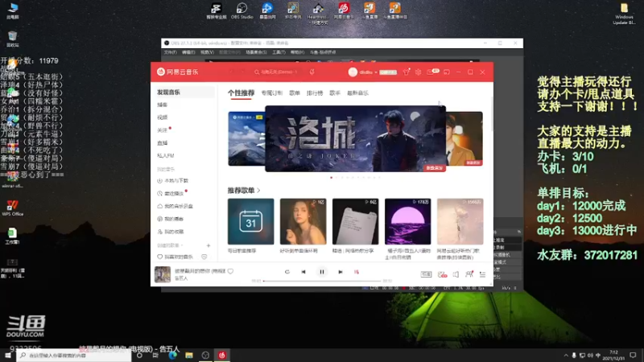Open 私人FM in the sidebar
This screenshot has height=362, width=644.
pos(166,155)
